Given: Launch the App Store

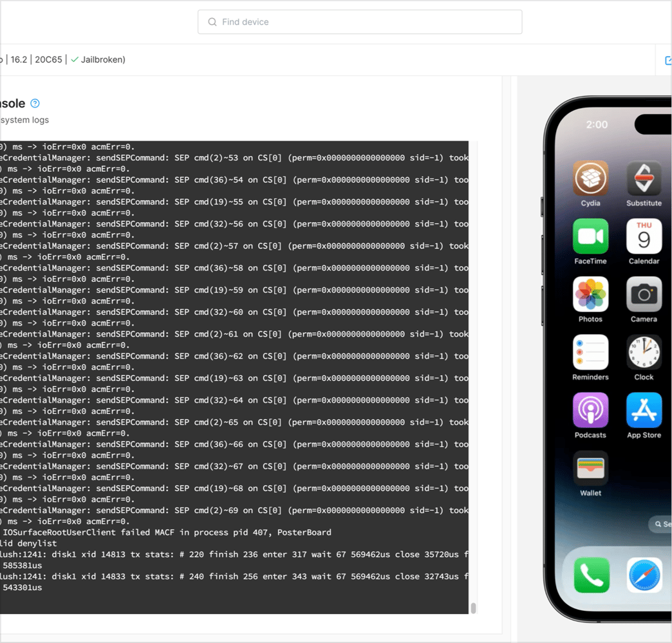Looking at the screenshot, I should 643,410.
